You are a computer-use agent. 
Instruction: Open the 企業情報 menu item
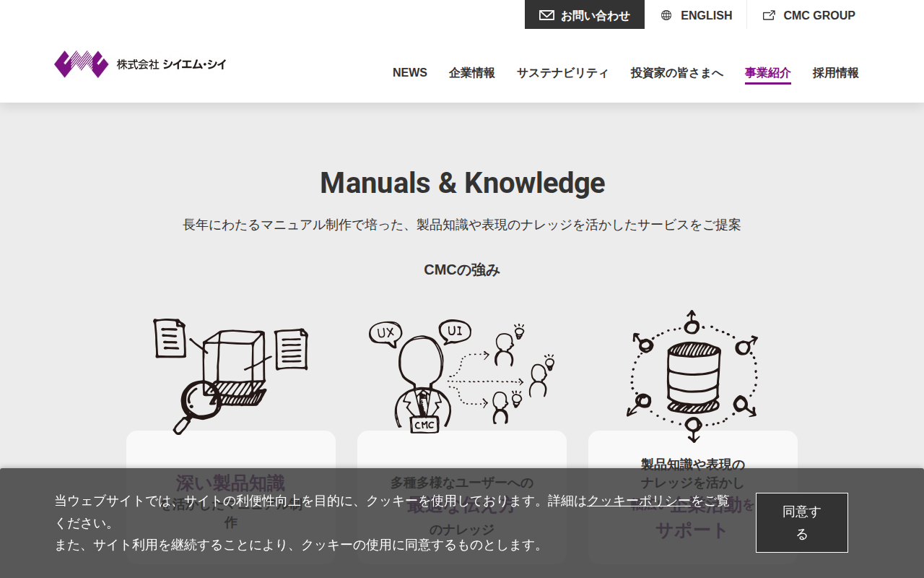[472, 73]
